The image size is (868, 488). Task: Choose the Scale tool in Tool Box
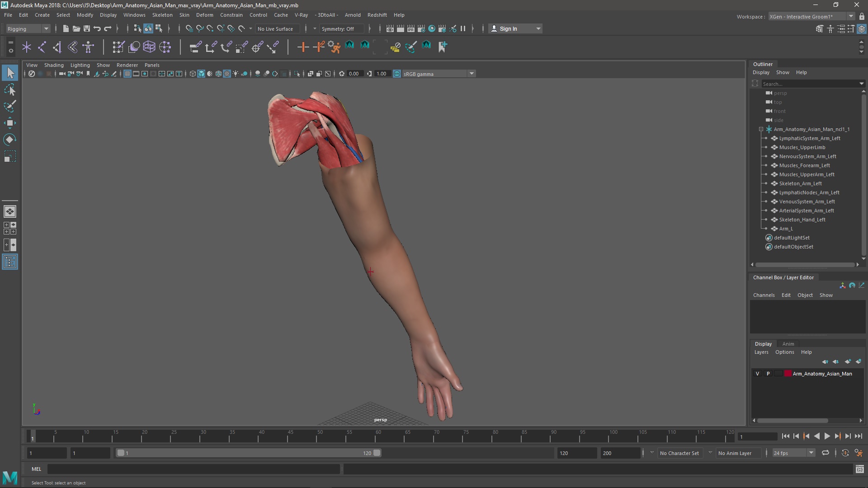[x=10, y=156]
